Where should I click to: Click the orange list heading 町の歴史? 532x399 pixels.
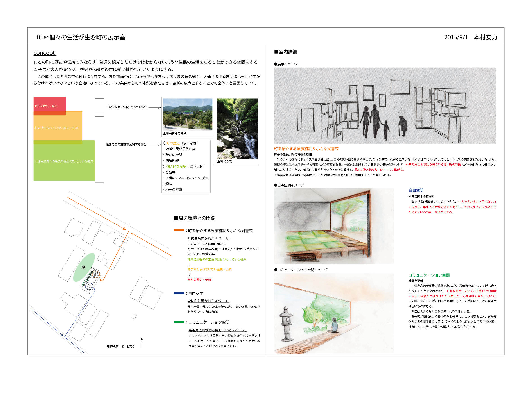pos(173,143)
